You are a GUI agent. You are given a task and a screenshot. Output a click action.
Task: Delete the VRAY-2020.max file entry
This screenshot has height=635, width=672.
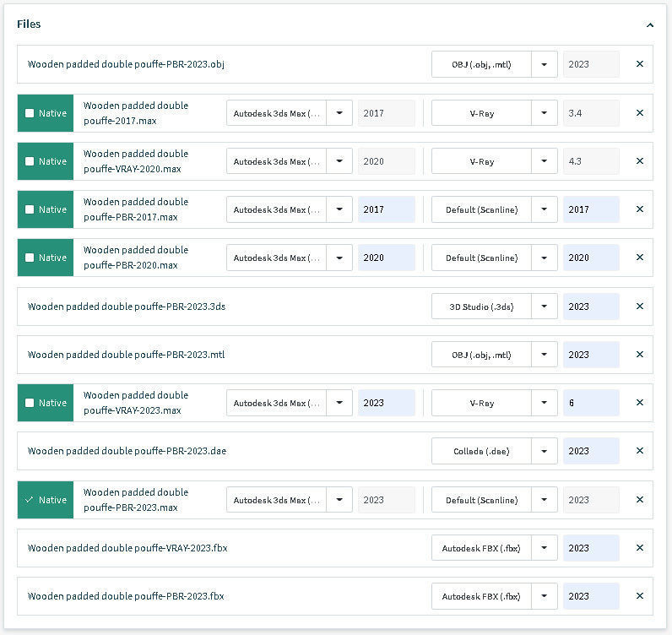(x=639, y=161)
